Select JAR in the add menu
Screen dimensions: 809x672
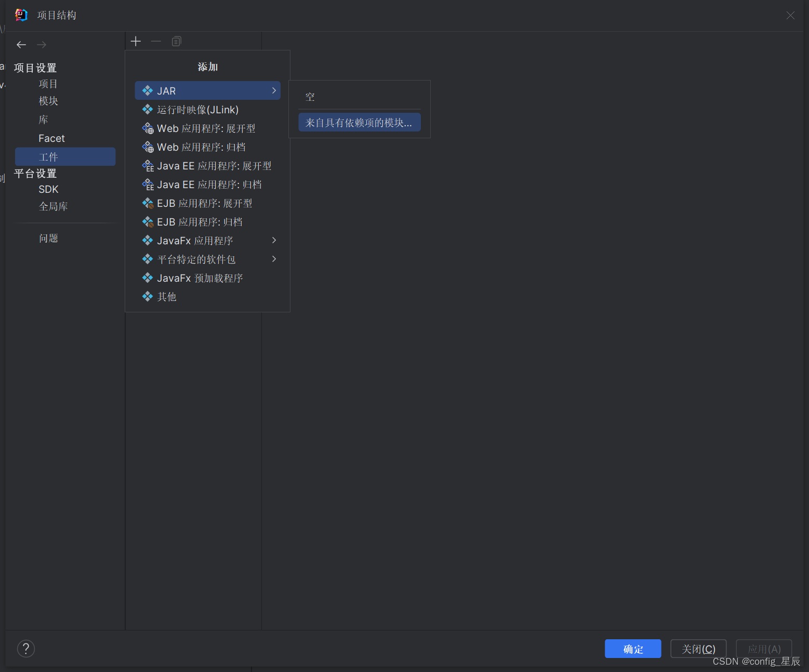(x=207, y=90)
